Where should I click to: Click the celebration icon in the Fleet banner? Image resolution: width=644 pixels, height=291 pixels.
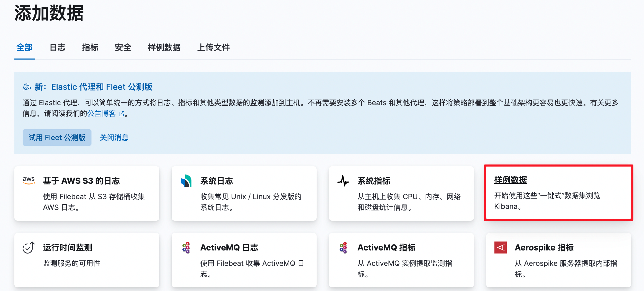27,87
